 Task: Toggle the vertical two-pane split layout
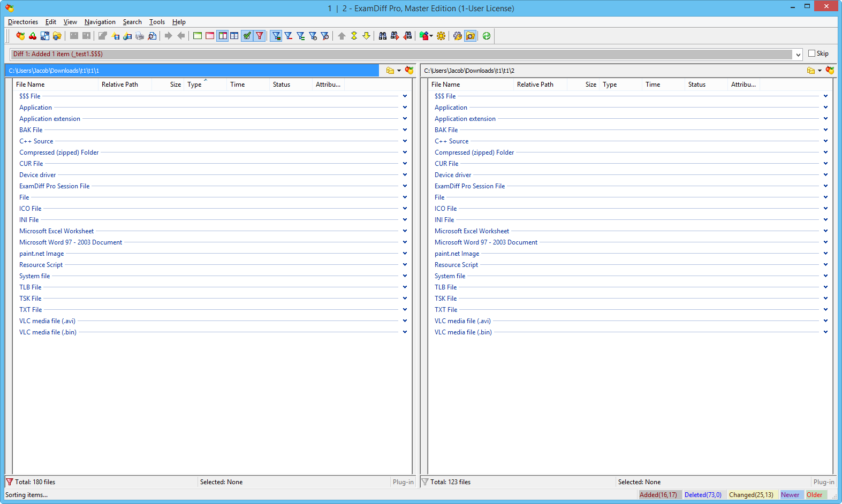222,36
